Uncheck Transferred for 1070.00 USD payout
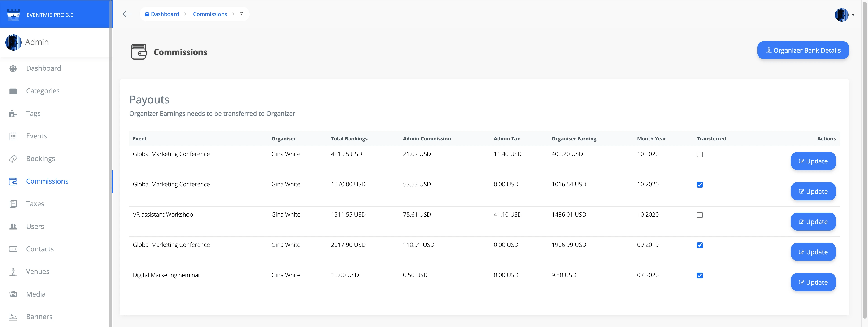The width and height of the screenshot is (868, 327). pos(700,185)
